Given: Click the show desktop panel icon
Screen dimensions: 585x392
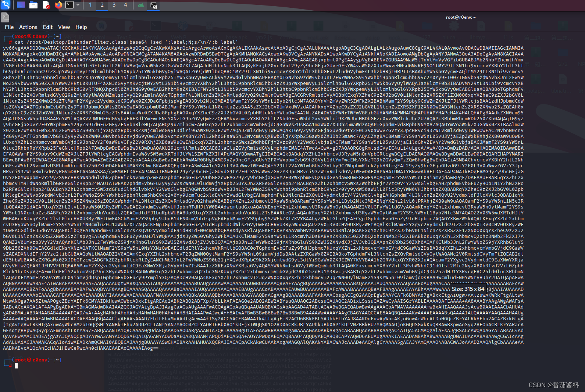Looking at the screenshot, I should point(21,5).
